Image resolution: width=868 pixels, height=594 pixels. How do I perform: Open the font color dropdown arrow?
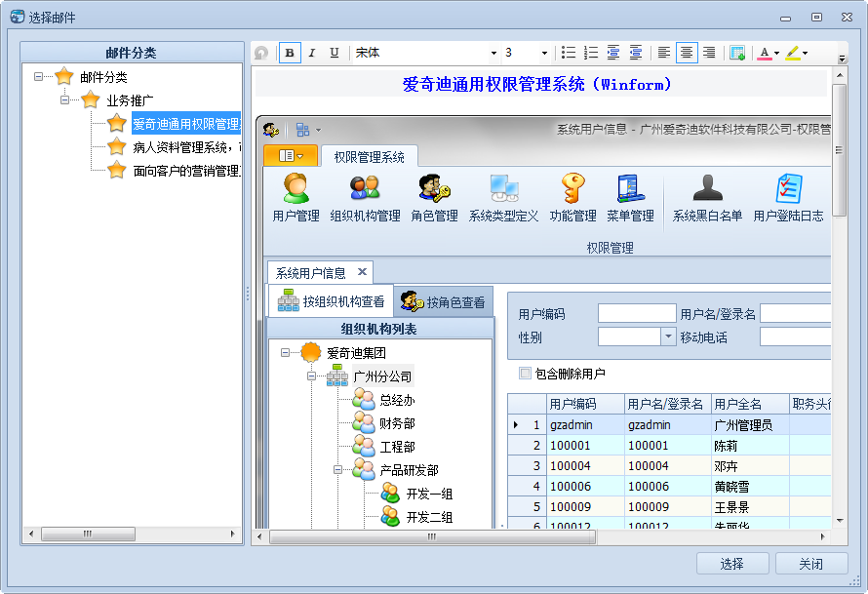776,53
